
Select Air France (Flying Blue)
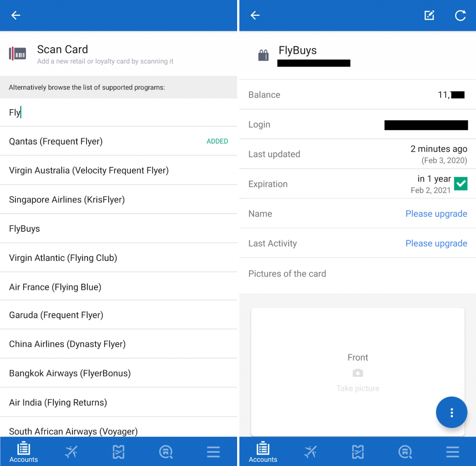click(119, 287)
